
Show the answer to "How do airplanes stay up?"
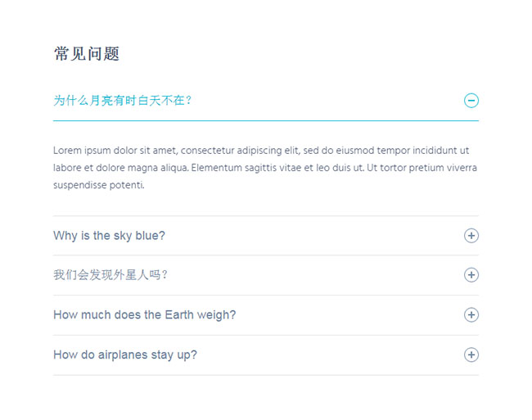pos(125,355)
